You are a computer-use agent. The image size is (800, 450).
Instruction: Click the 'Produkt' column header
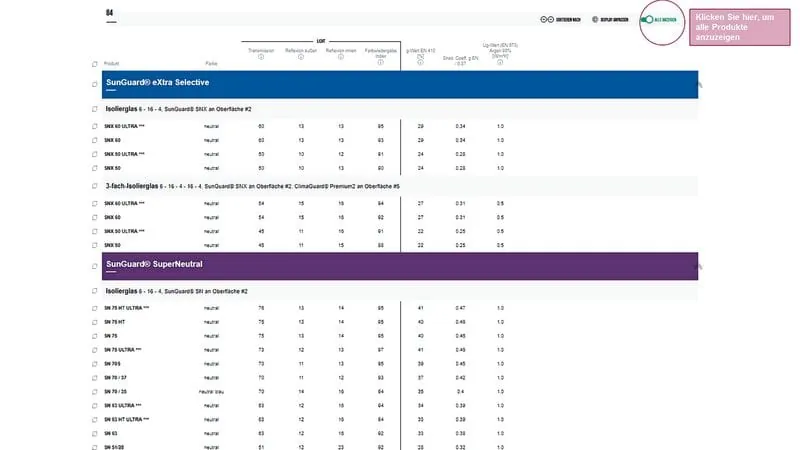(x=113, y=63)
